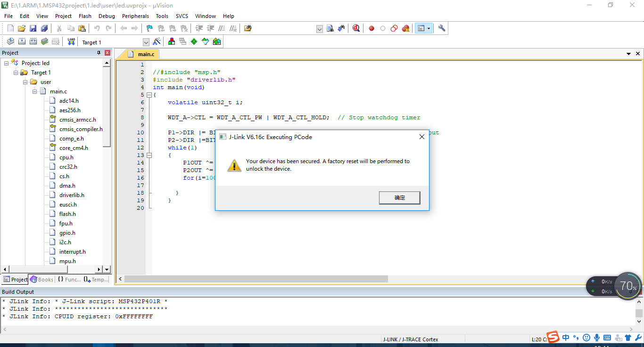Click the Rebuild all target files icon
Screen dimensions: 644x347
click(33, 41)
